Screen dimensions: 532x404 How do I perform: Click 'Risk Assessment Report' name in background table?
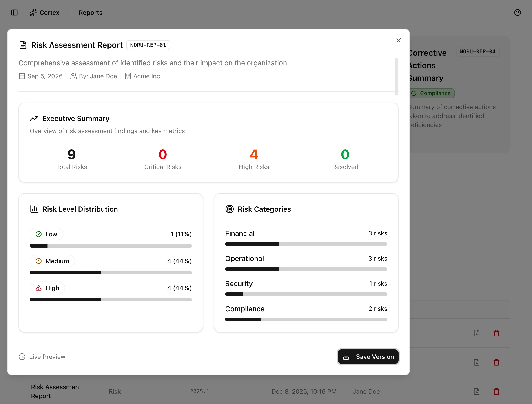[56, 391]
